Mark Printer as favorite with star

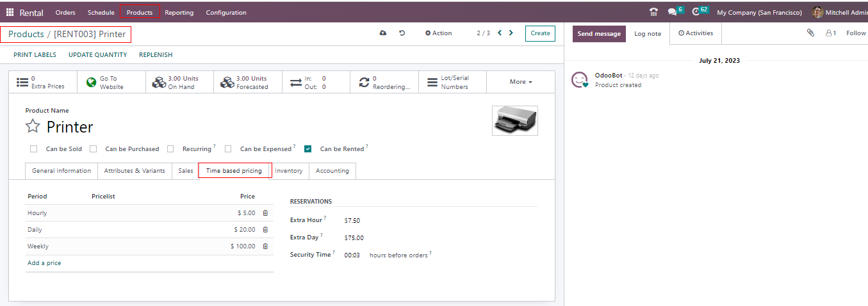(33, 126)
